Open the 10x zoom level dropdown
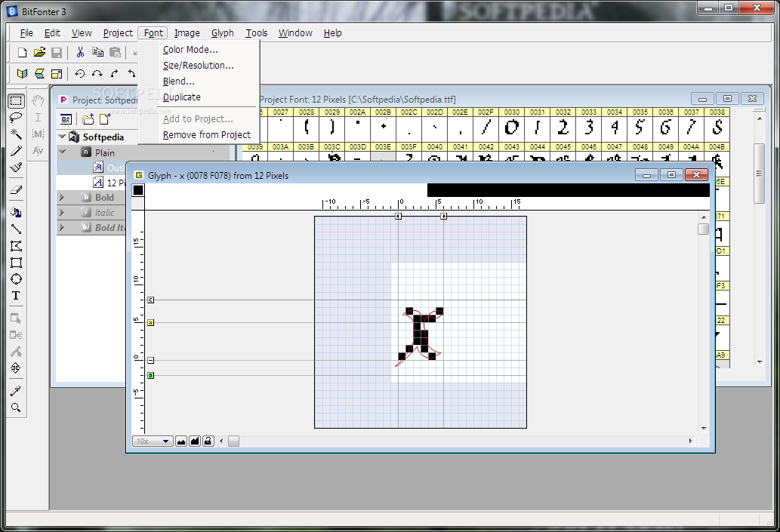The height and width of the screenshot is (532, 780). coord(153,441)
